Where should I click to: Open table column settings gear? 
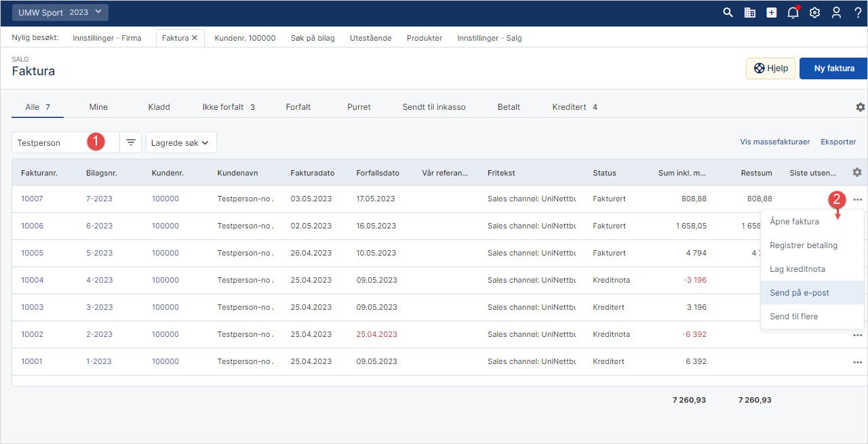[857, 172]
